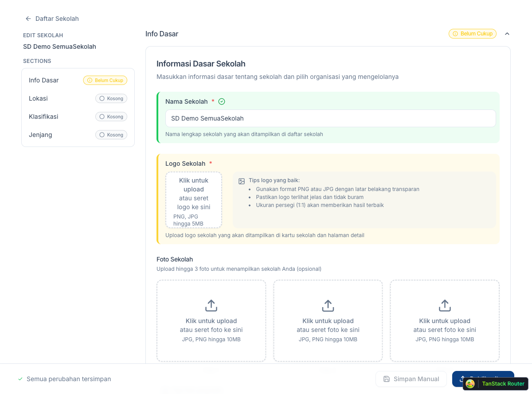
Task: Click the image icon beside logo tips
Action: click(x=242, y=181)
